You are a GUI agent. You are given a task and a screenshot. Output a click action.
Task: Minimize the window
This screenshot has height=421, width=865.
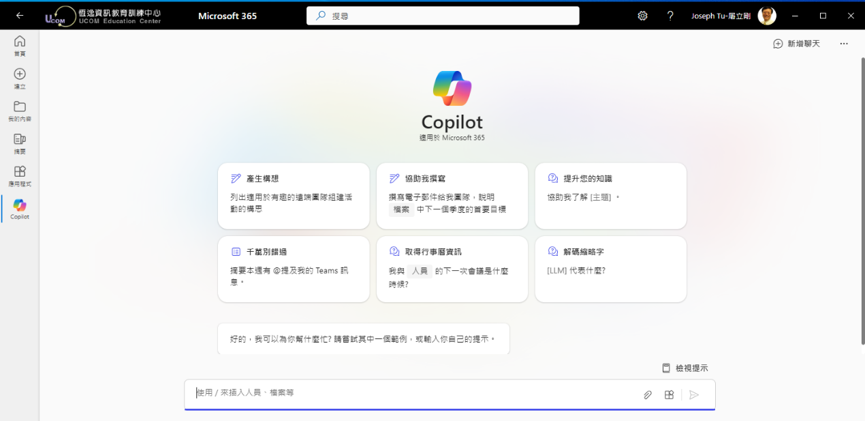coord(795,16)
